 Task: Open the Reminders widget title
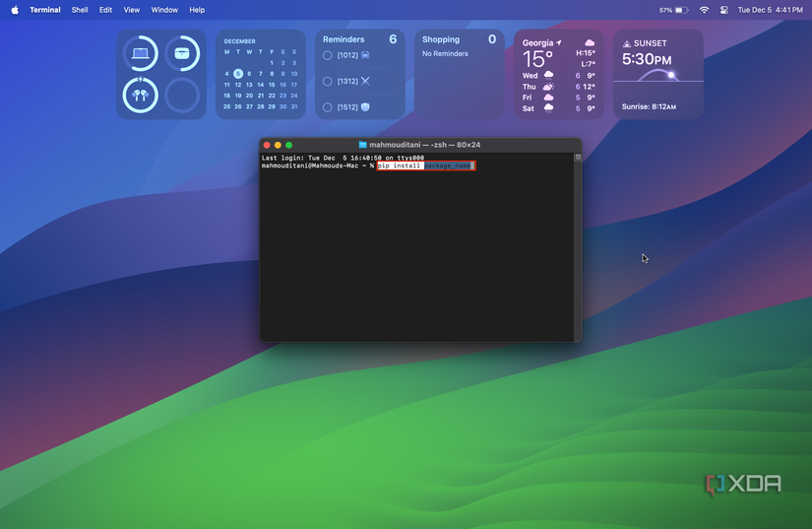[344, 39]
